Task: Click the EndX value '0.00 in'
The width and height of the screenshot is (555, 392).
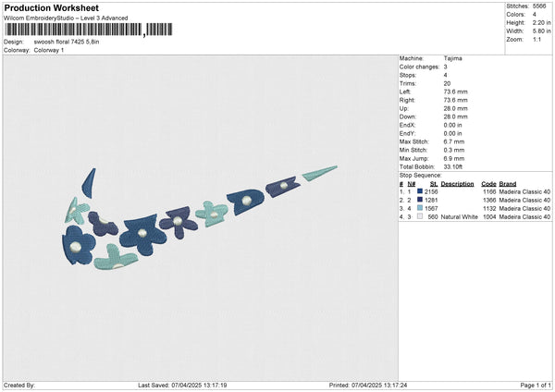Action: (452, 125)
